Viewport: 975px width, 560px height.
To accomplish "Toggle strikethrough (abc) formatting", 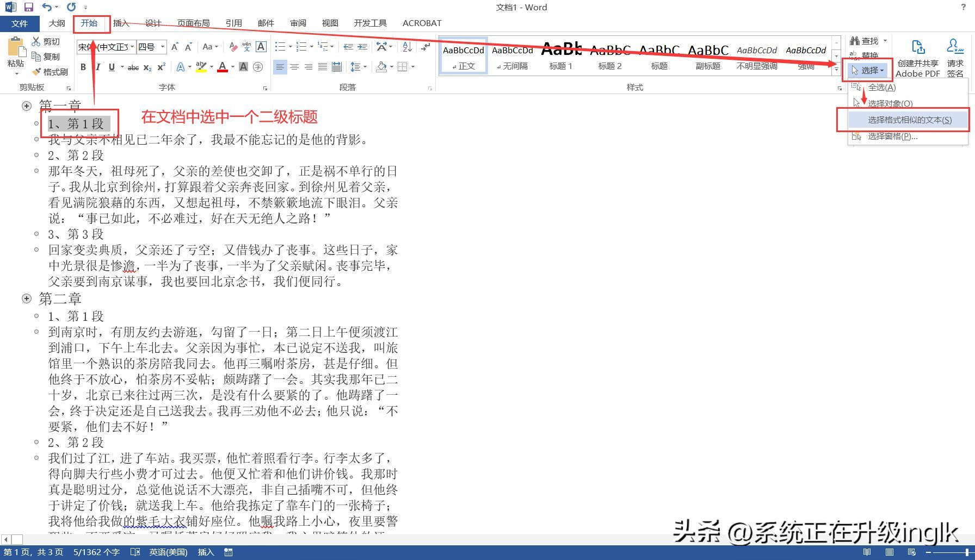I will [x=133, y=67].
